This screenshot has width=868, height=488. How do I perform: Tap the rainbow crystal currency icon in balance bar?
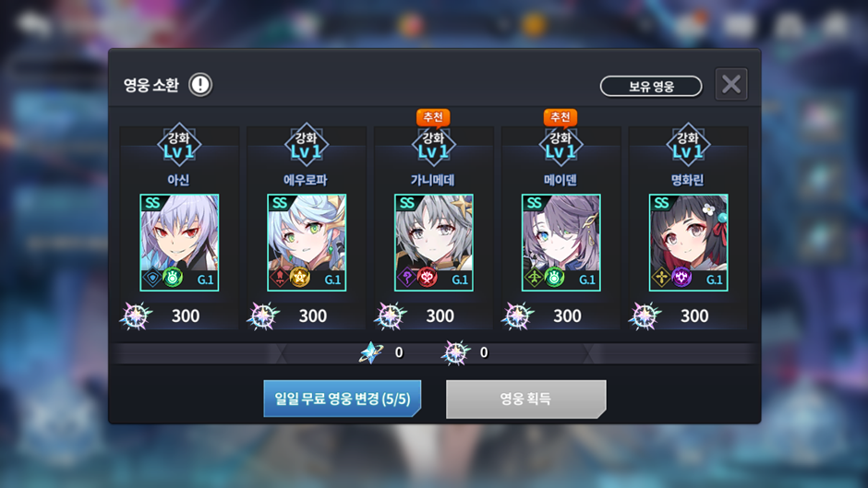[x=455, y=352]
